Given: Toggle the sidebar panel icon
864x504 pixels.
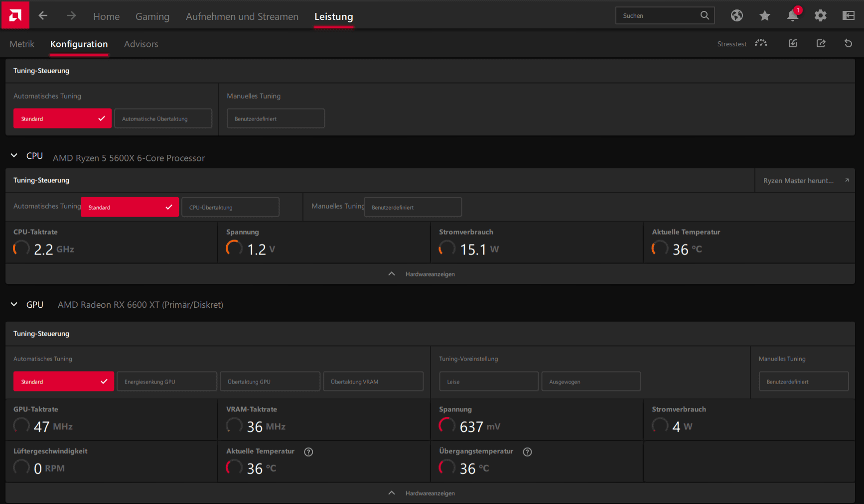Looking at the screenshot, I should coord(848,15).
